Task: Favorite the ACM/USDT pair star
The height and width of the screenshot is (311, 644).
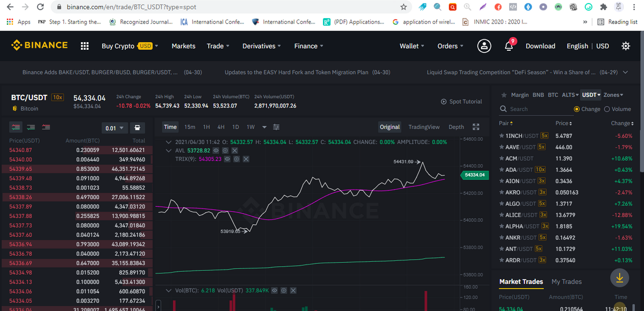Action: pos(502,158)
